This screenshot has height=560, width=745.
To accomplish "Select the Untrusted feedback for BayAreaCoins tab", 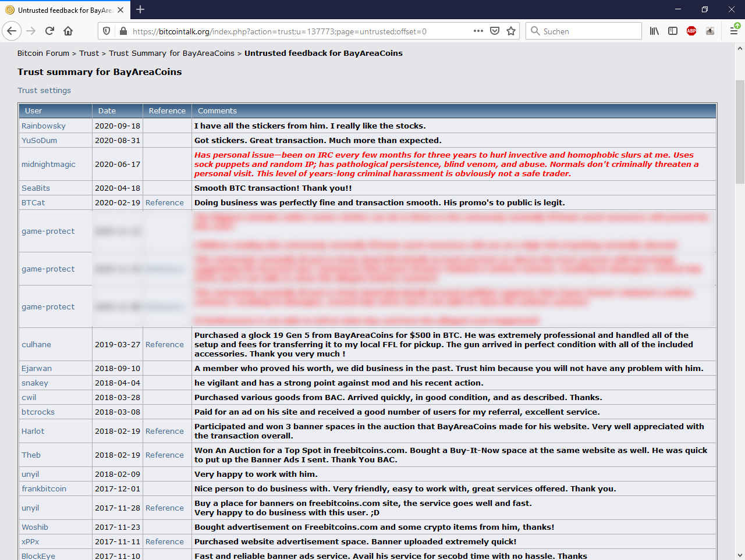I will tap(65, 10).
